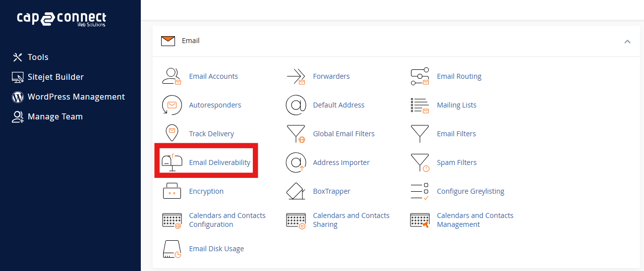Click the Calendars and Contacts Management icon
This screenshot has width=644, height=271.
pyautogui.click(x=420, y=220)
